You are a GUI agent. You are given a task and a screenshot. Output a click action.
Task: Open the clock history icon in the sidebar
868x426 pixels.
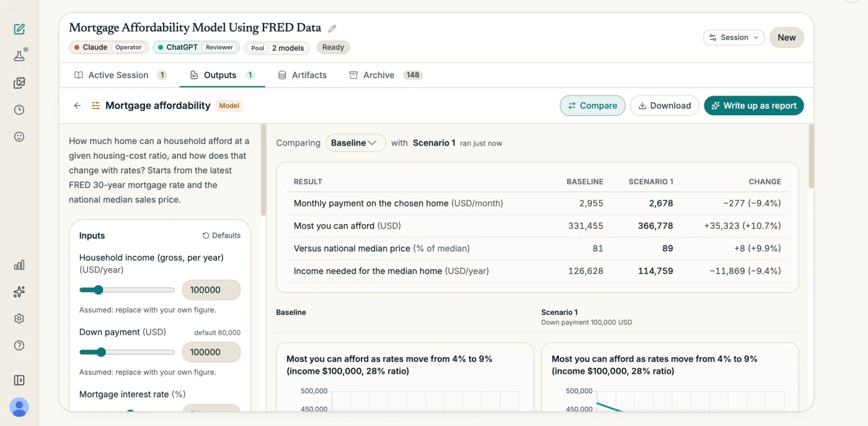point(19,110)
